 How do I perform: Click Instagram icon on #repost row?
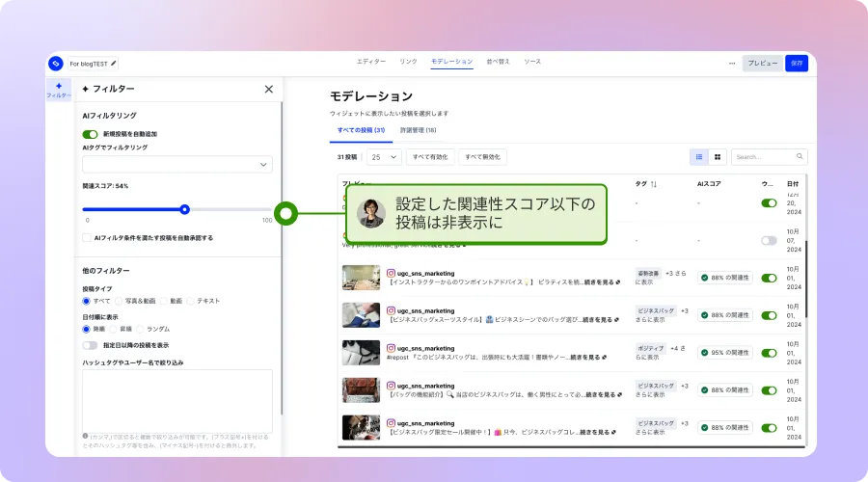click(391, 348)
